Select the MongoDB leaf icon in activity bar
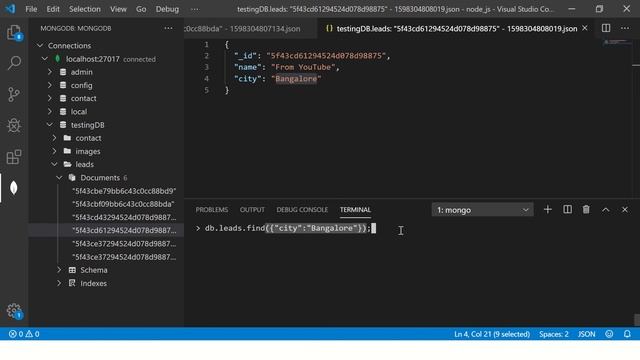This screenshot has height=360, width=640. pyautogui.click(x=14, y=188)
